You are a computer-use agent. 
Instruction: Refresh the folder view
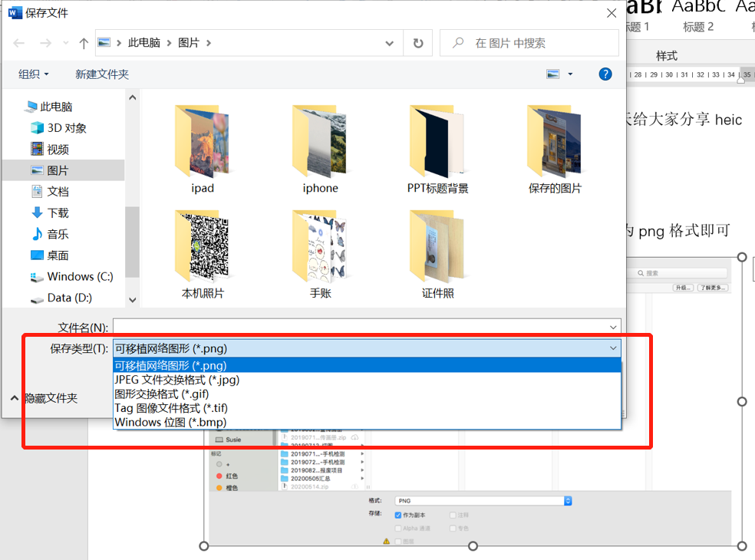point(418,43)
